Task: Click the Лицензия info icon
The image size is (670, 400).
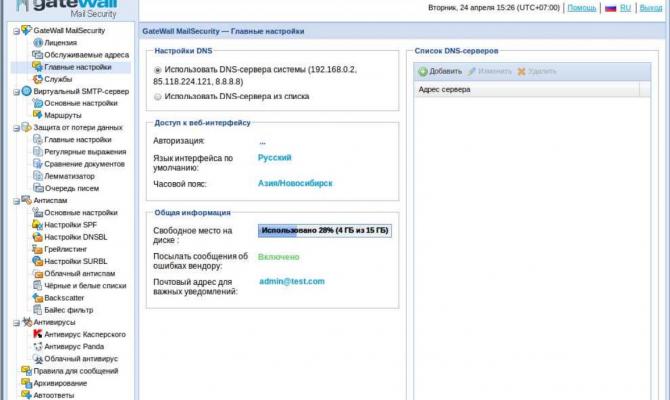Action: click(38, 42)
